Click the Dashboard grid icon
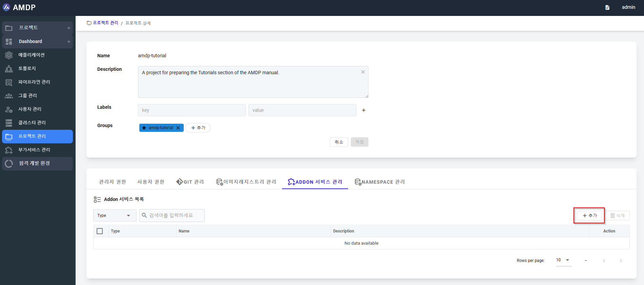This screenshot has width=644, height=285. click(9, 41)
